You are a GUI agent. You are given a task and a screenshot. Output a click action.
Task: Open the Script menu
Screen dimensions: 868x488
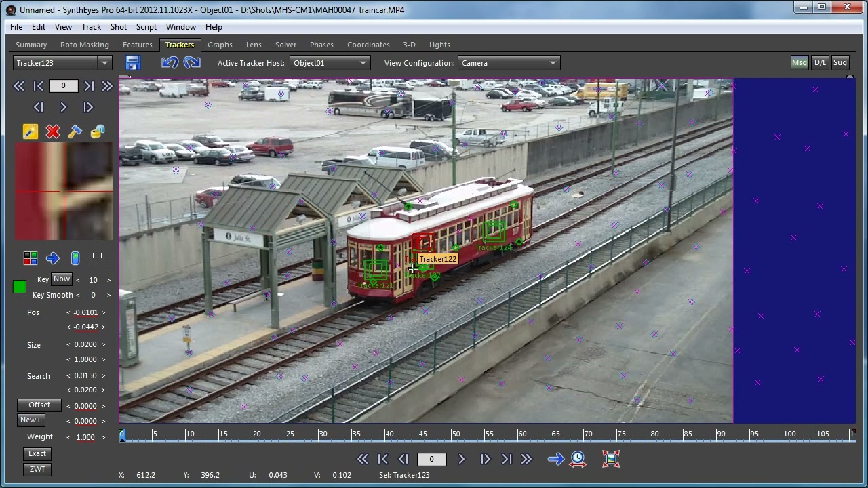pos(146,27)
